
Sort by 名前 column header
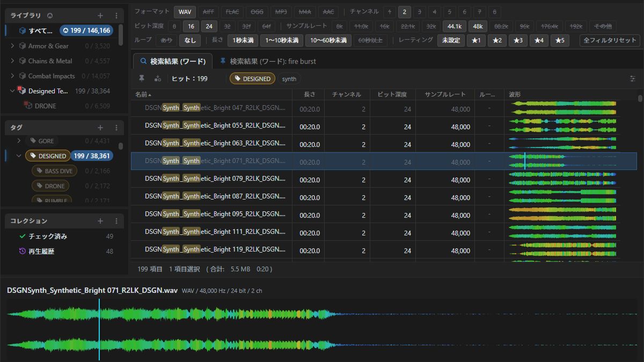click(211, 94)
